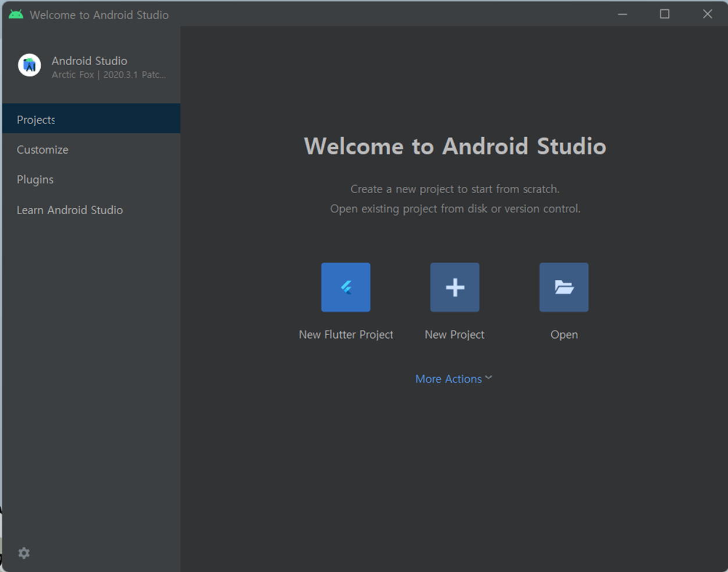Maximize the Welcome window
The image size is (728, 572).
[665, 14]
